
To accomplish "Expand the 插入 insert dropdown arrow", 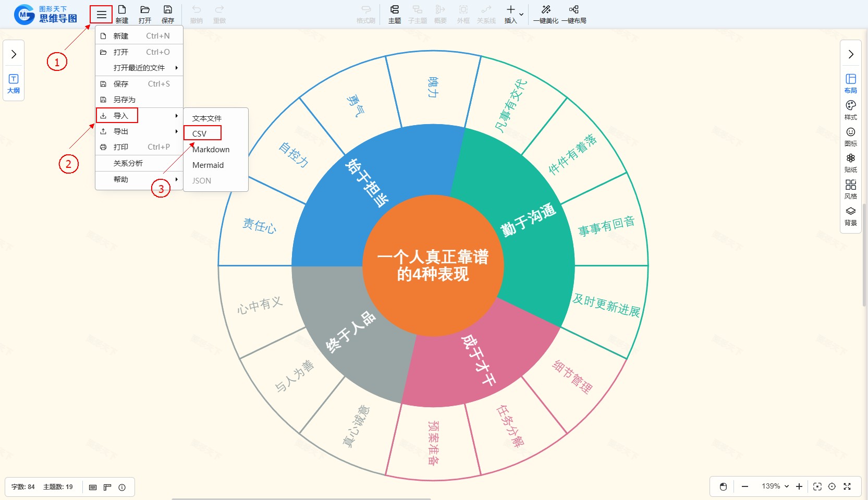I will pos(521,14).
